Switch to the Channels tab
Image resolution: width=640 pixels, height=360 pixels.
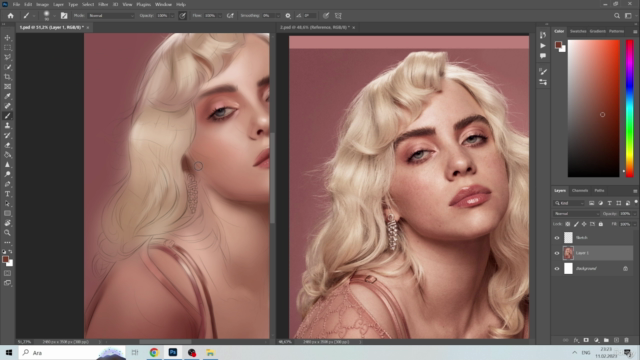(580, 191)
